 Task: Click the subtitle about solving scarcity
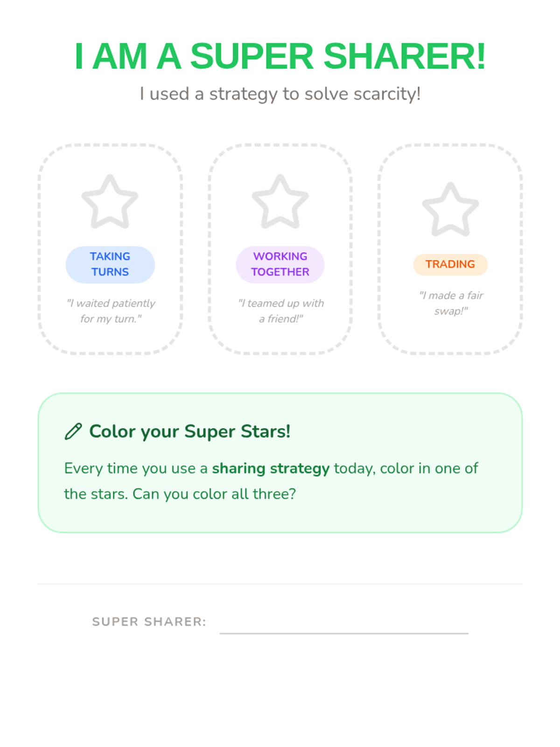point(280,94)
